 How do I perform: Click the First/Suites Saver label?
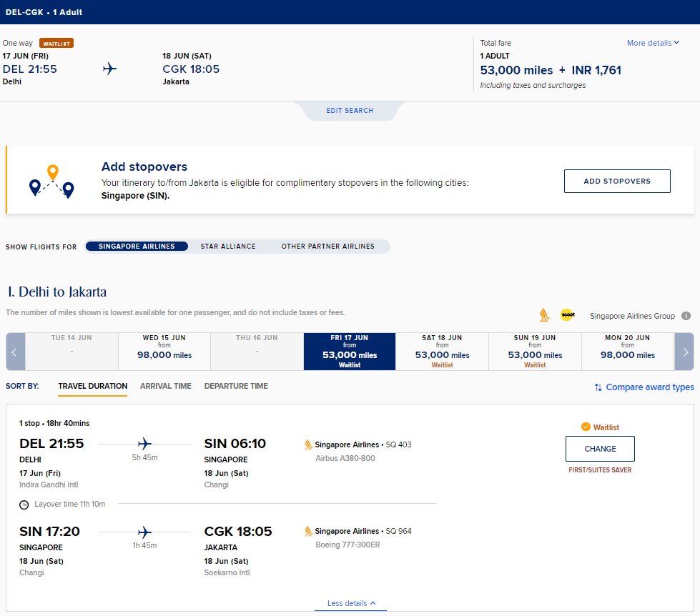600,470
